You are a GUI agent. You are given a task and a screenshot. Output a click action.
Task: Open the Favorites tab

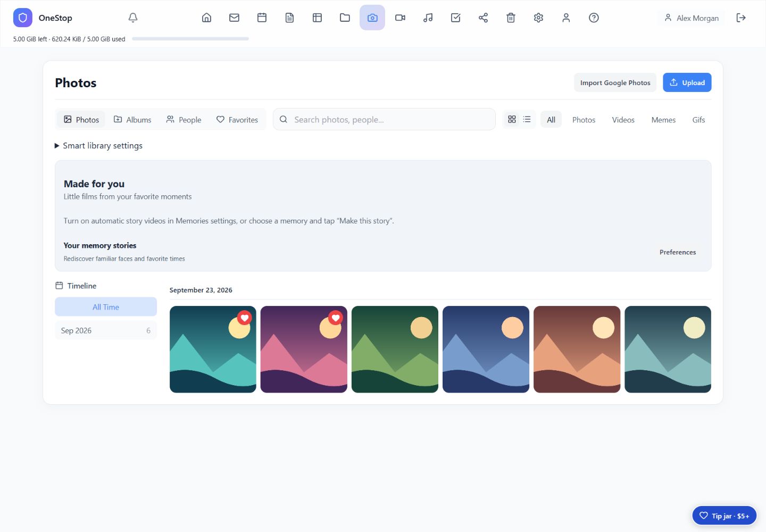tap(237, 120)
